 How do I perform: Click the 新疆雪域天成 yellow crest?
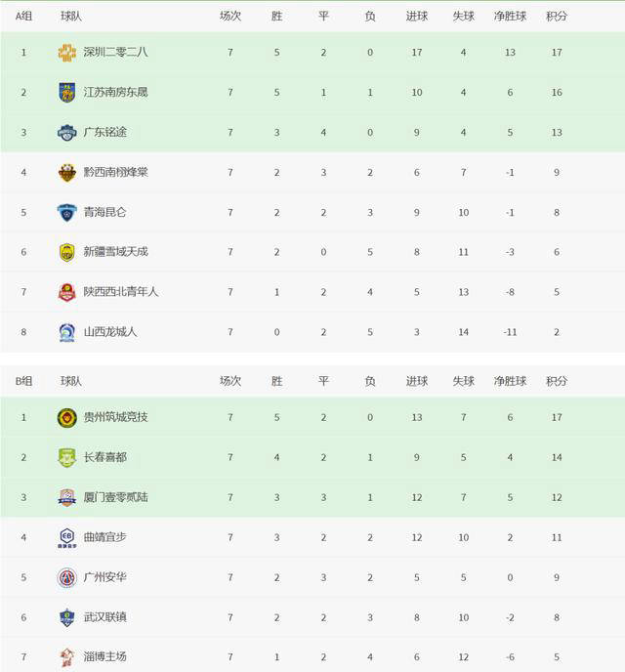66,252
